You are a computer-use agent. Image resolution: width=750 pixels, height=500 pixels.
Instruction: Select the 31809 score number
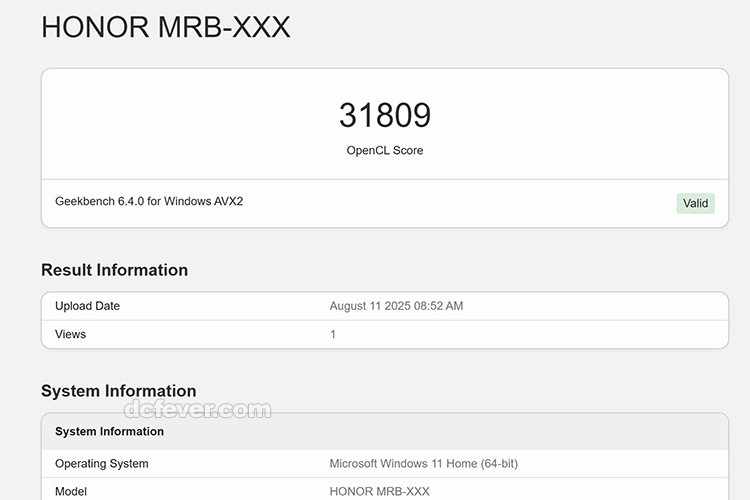385,115
